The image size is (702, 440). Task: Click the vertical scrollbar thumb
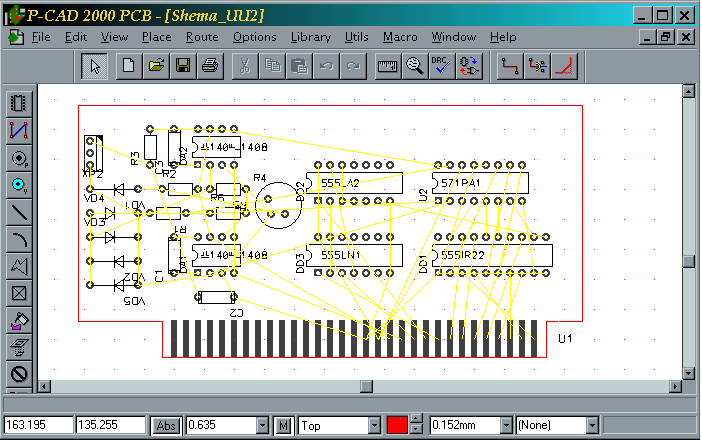click(x=689, y=261)
